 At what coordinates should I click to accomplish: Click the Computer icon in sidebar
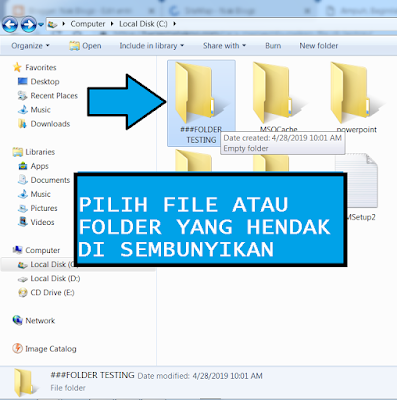[17, 250]
